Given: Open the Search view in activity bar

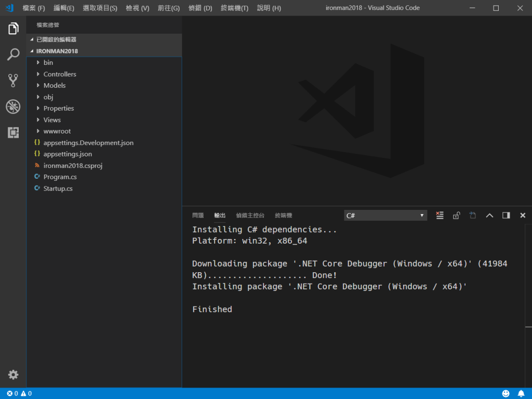Looking at the screenshot, I should coord(13,54).
